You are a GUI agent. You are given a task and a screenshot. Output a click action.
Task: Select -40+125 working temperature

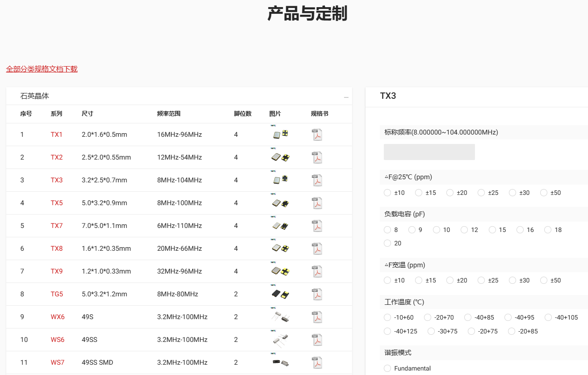coord(387,331)
